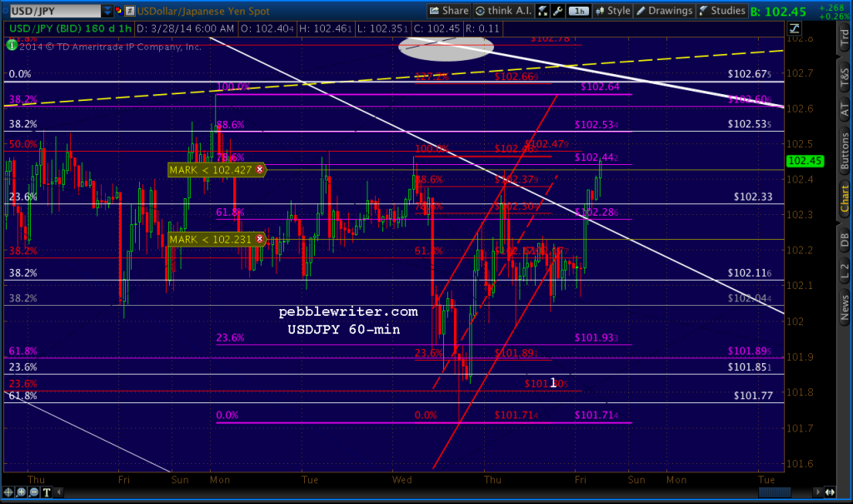Open the Trd sidebar tab
This screenshot has height=504, width=853.
pos(845,37)
